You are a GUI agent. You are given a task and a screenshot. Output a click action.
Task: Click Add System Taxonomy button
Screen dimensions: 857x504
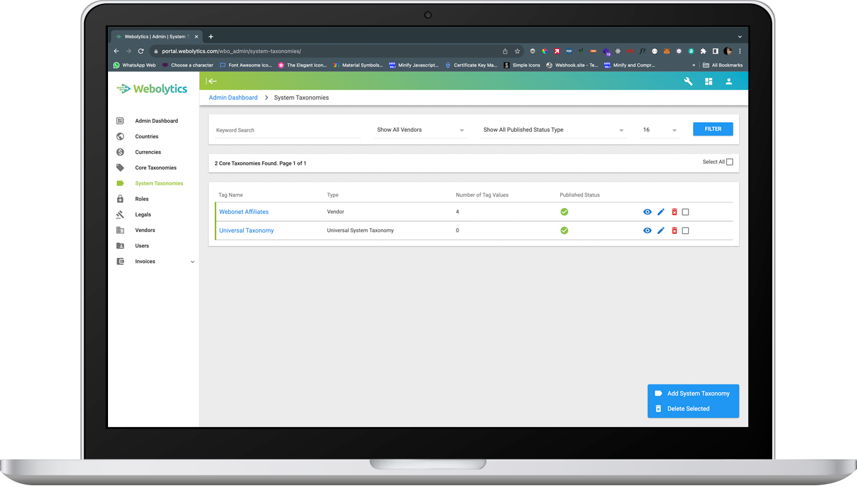coord(693,394)
